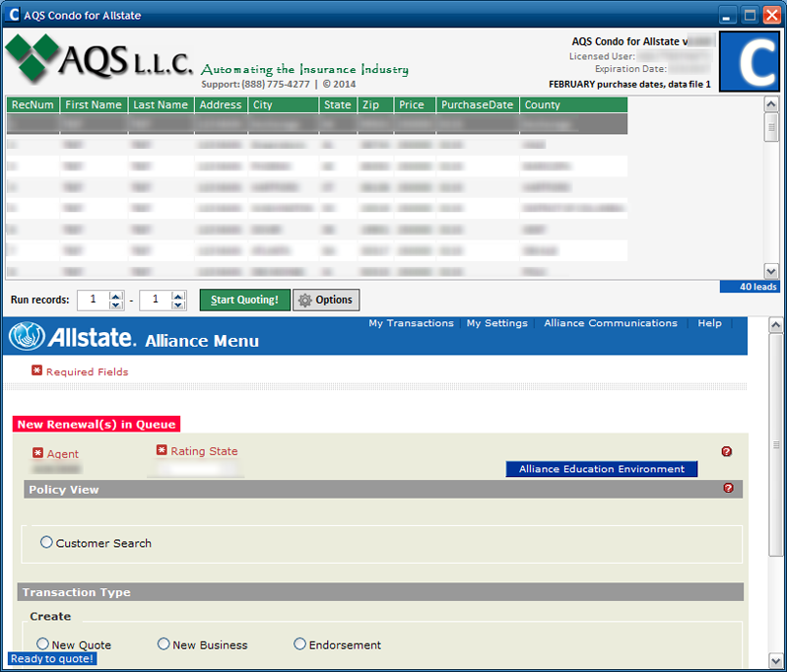Select the New Quote radio button
Viewport: 787px width, 672px height.
42,644
